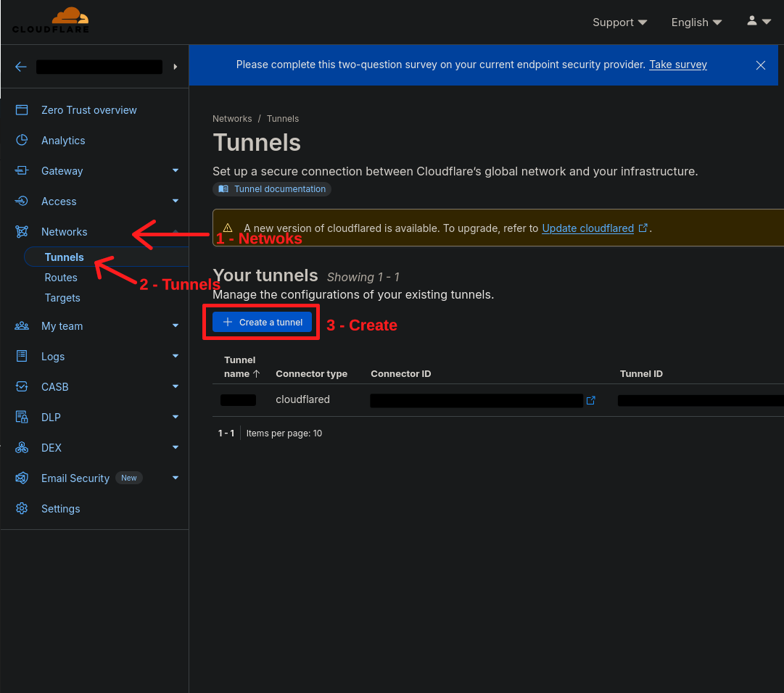
Task: Click the DEX icon
Action: click(x=22, y=448)
